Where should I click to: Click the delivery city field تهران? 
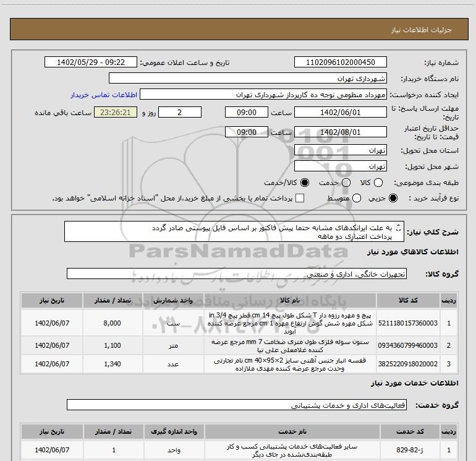coord(340,166)
